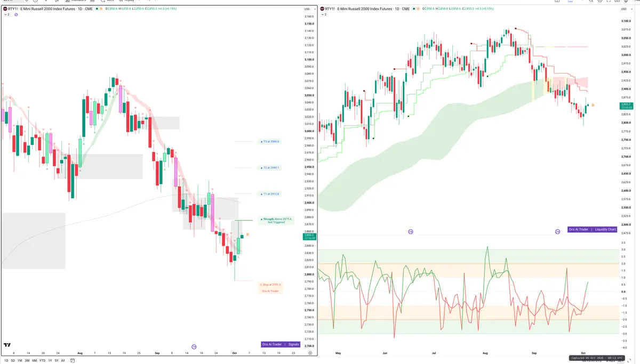Click the Sep label on left time axis
The width and height of the screenshot is (640, 364).
(157, 353)
